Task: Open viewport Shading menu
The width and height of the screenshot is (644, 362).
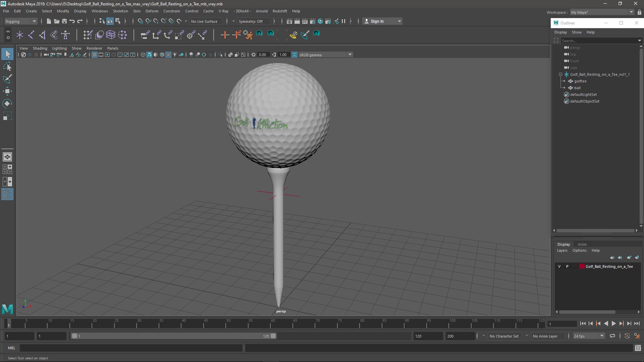Action: click(40, 48)
